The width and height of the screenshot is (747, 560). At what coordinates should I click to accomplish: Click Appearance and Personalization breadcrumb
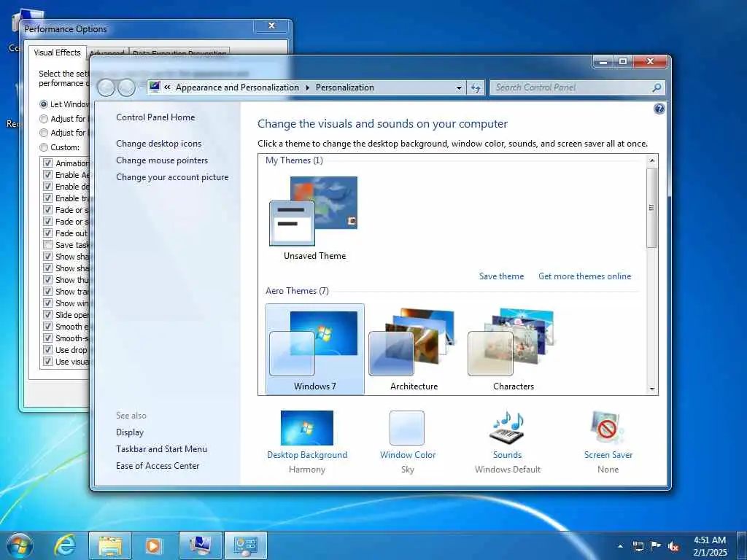[237, 87]
